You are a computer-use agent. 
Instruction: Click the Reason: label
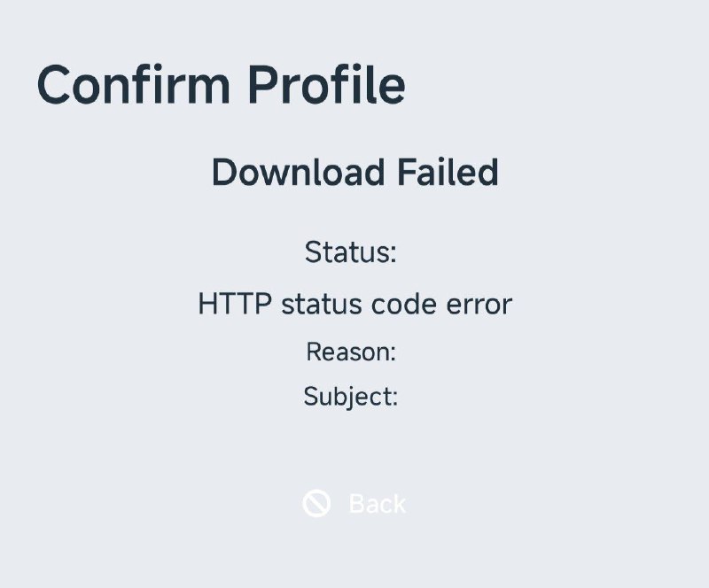(x=350, y=352)
